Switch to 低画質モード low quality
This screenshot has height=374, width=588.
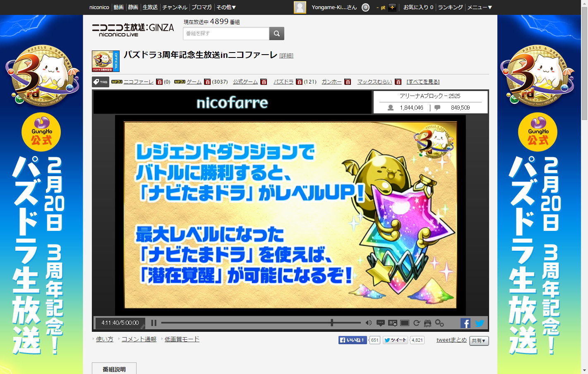coord(182,339)
